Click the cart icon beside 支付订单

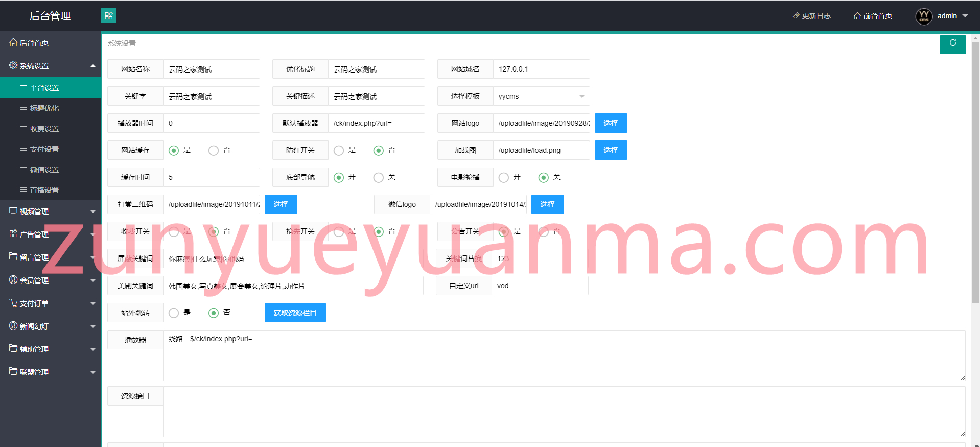(13, 303)
